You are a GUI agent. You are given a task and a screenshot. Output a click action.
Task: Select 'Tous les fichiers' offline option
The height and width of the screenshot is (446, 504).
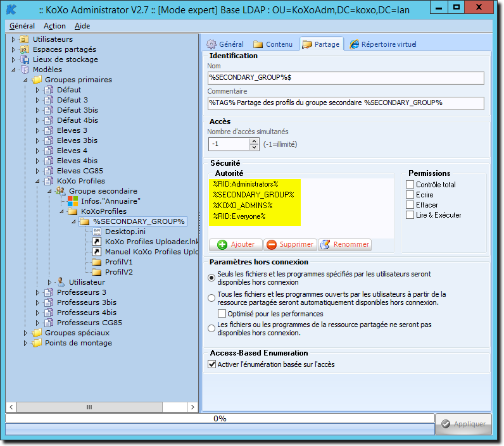[211, 298]
